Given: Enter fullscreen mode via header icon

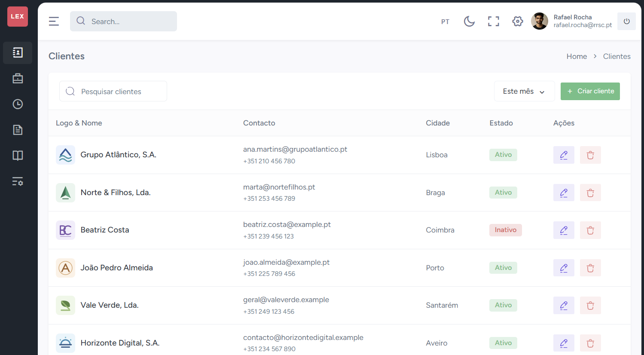Looking at the screenshot, I should click(493, 21).
